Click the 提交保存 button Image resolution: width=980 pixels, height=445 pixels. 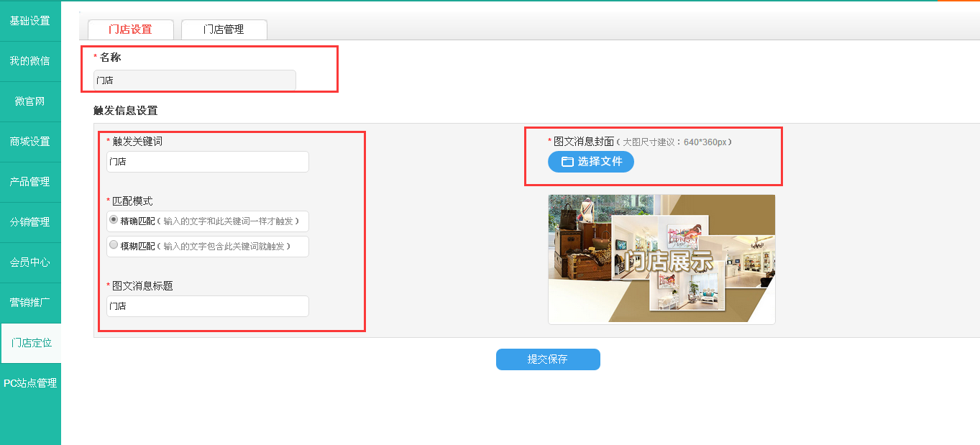(547, 359)
